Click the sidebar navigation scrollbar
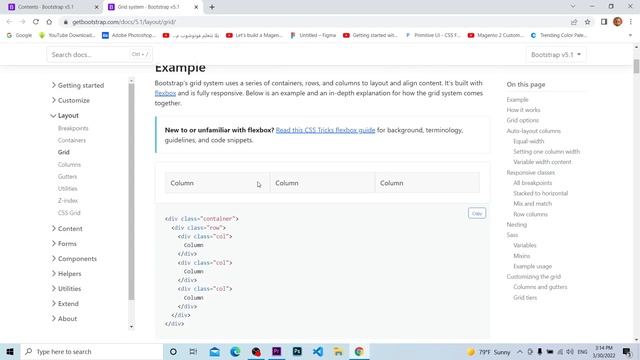 pyautogui.click(x=131, y=192)
